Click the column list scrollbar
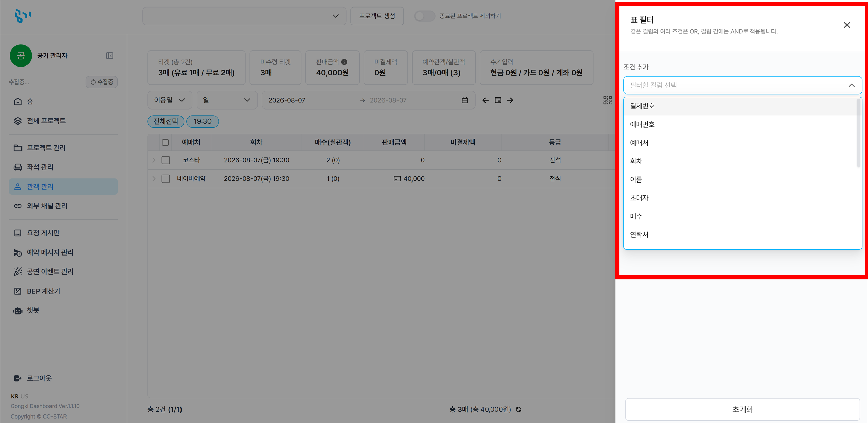 [x=859, y=133]
